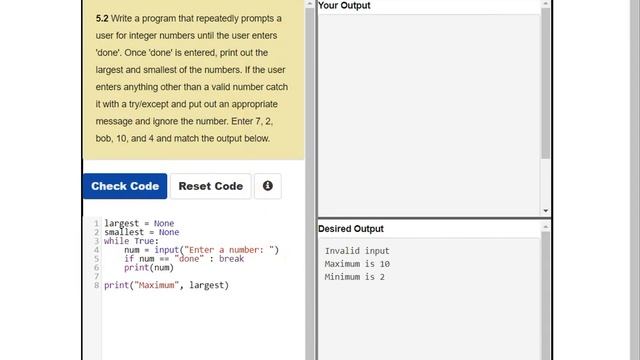Open the info icon beside Reset Code
Image resolution: width=640 pixels, height=360 pixels.
(x=268, y=186)
